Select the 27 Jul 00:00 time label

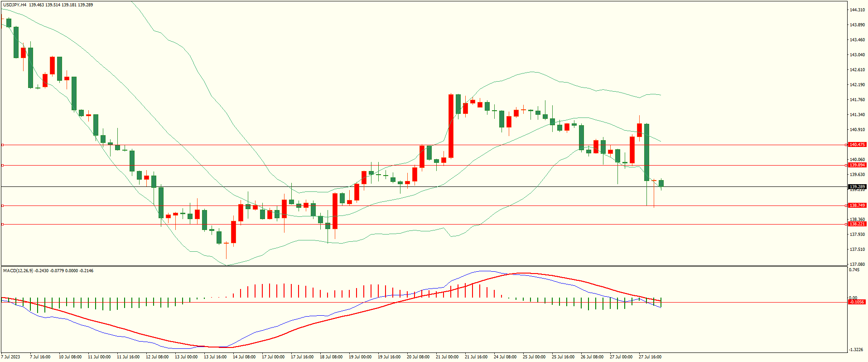tap(621, 357)
